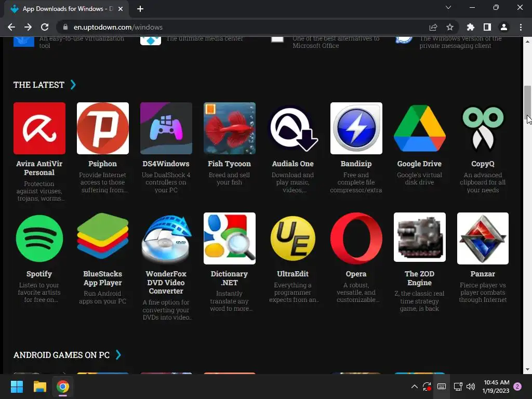The image size is (532, 399).
Task: Expand The Latest section arrow
Action: tap(73, 85)
